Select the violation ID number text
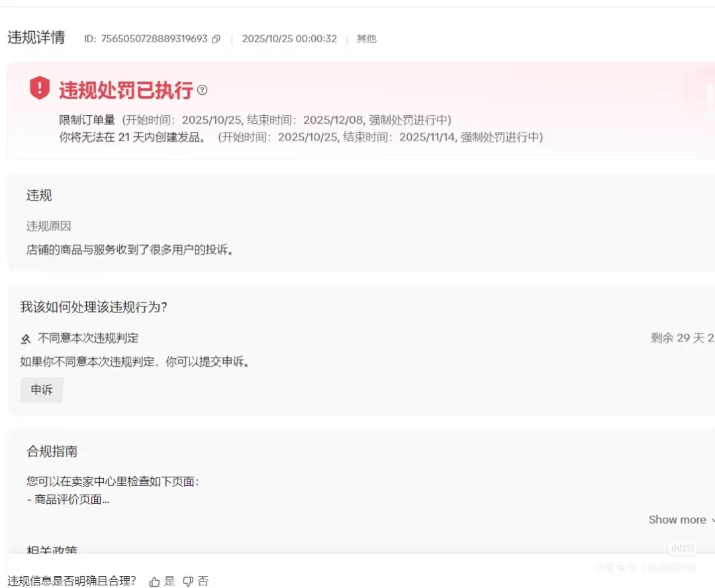715x588 pixels. click(154, 39)
